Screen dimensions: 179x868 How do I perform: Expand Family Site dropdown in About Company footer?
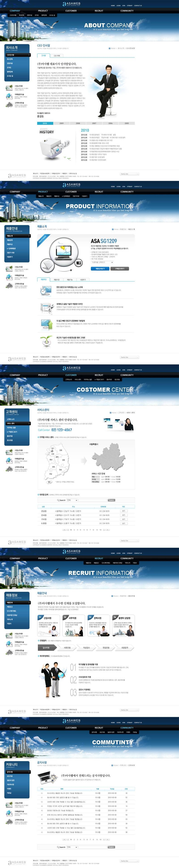click(x=130, y=174)
